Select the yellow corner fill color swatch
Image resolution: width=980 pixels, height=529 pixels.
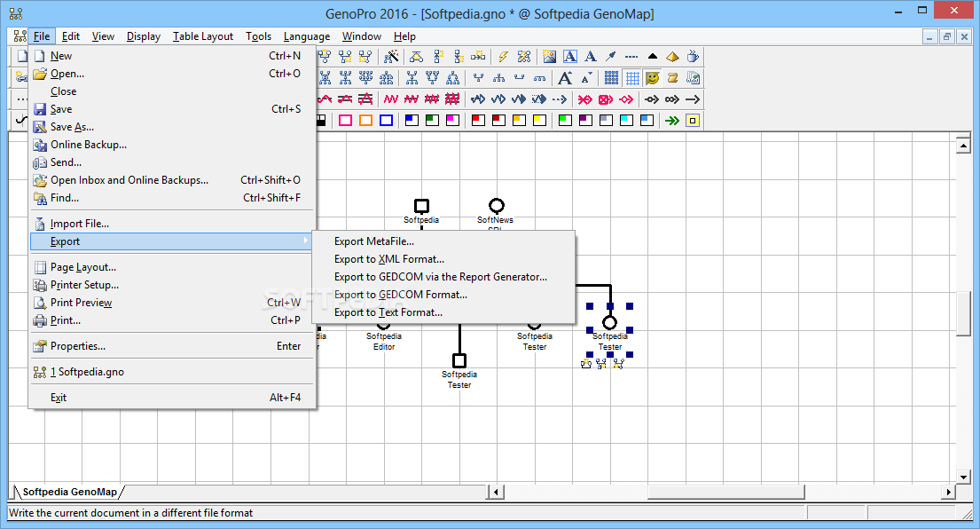539,121
